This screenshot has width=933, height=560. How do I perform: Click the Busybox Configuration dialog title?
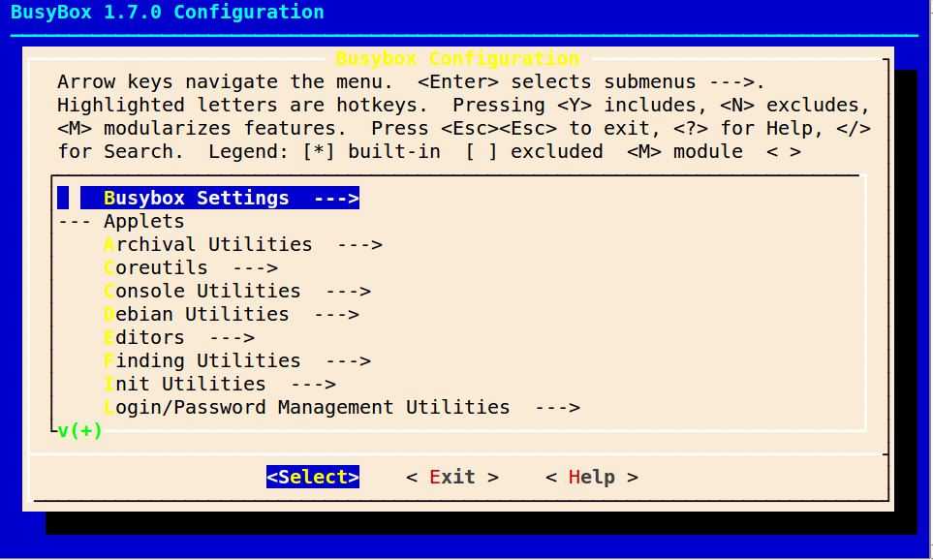[457, 58]
